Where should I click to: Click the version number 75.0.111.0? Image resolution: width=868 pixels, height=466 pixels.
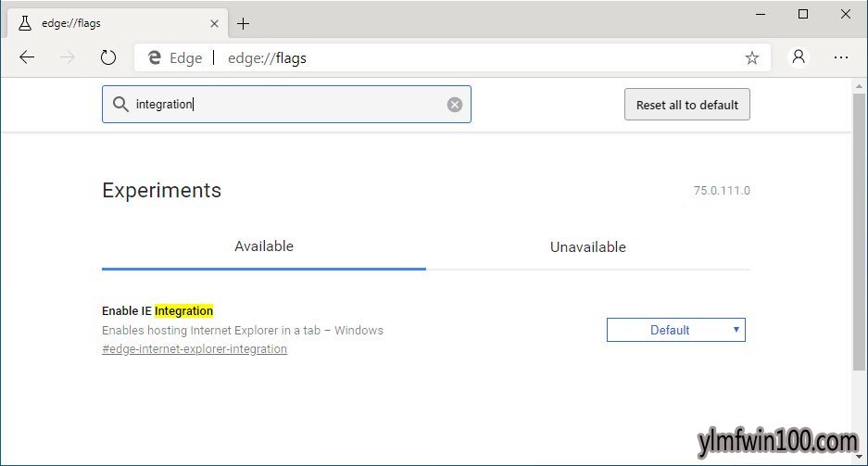tap(722, 191)
